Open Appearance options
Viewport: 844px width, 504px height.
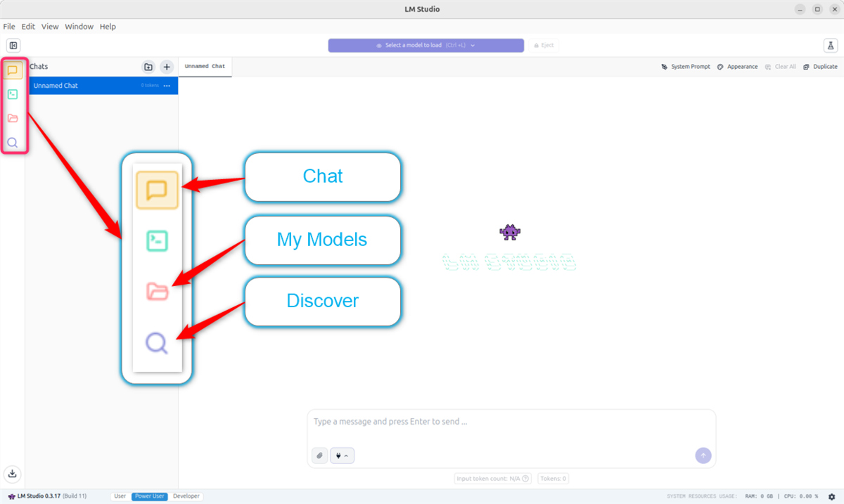(737, 67)
